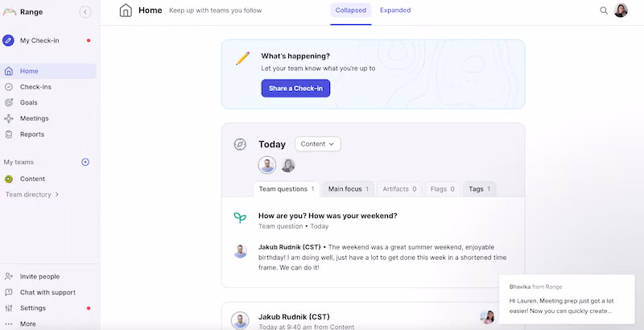Click the My Check-in pencil icon

[x=8, y=40]
